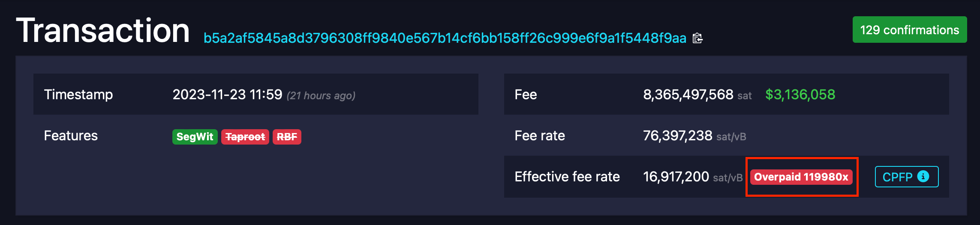Click the Timestamp row label
This screenshot has height=225, width=980.
pos(78,95)
